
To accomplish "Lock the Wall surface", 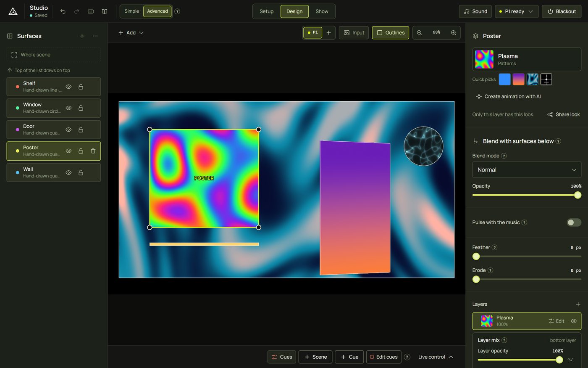I will coord(81,172).
